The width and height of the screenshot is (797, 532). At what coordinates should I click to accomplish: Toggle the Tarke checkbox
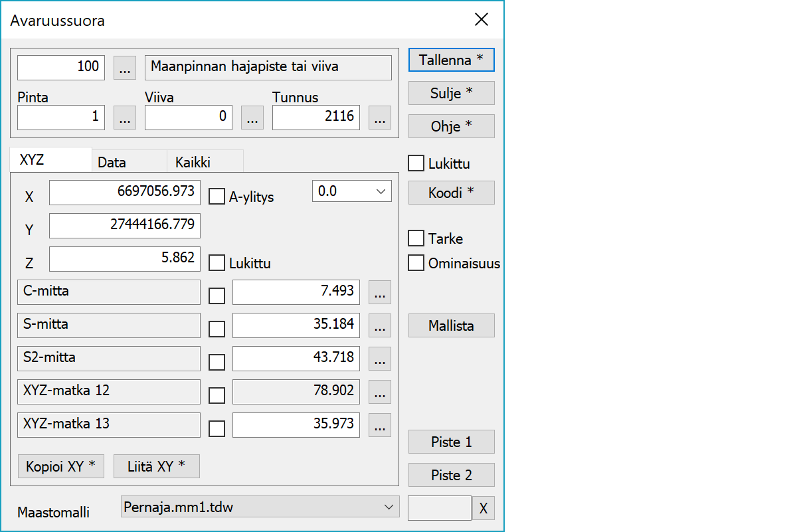(x=416, y=238)
